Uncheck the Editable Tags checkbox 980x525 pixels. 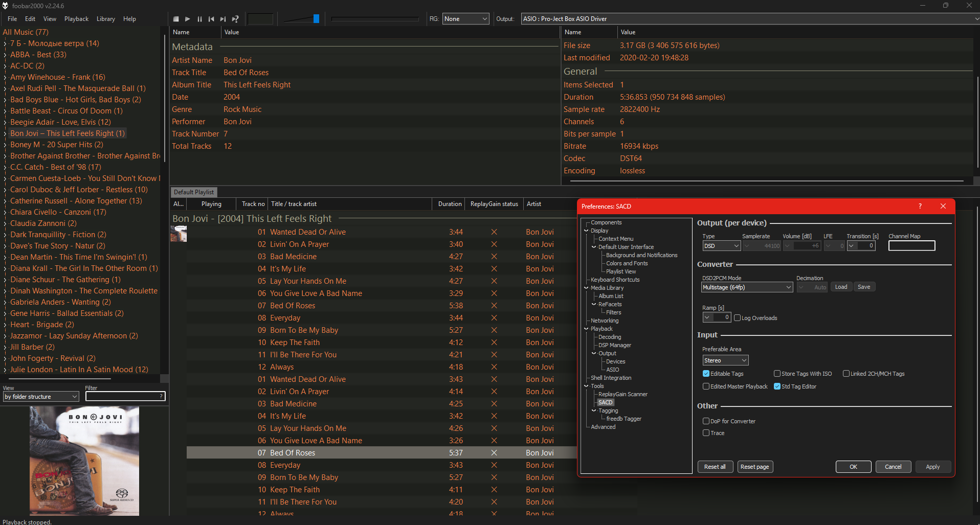tap(706, 374)
